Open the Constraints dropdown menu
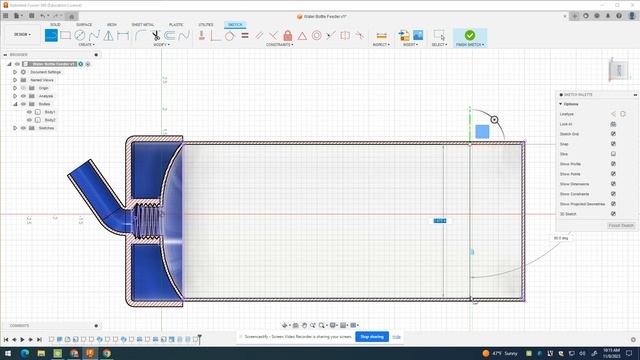Image resolution: width=640 pixels, height=360 pixels. [x=280, y=44]
